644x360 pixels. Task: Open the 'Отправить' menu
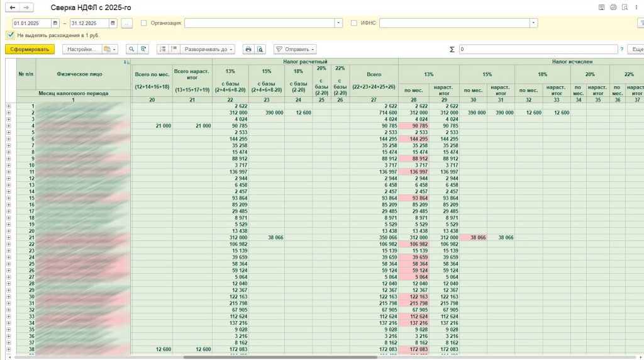coord(295,49)
